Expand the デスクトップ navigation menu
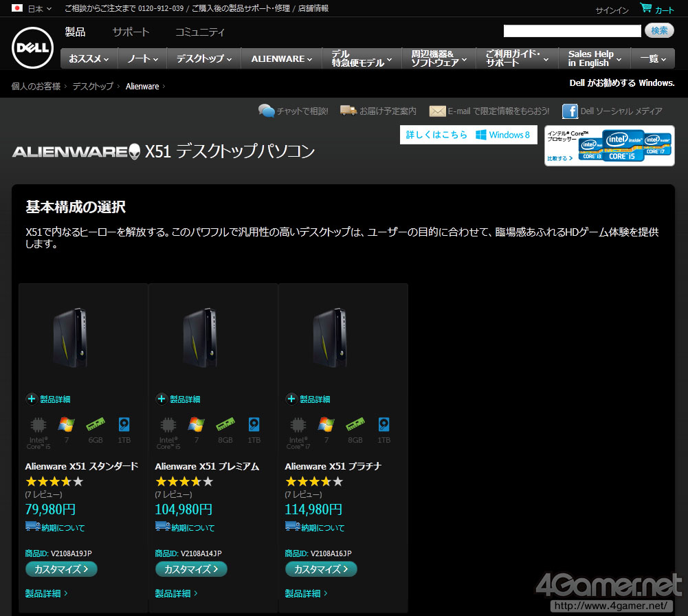The height and width of the screenshot is (616, 688). tap(204, 59)
